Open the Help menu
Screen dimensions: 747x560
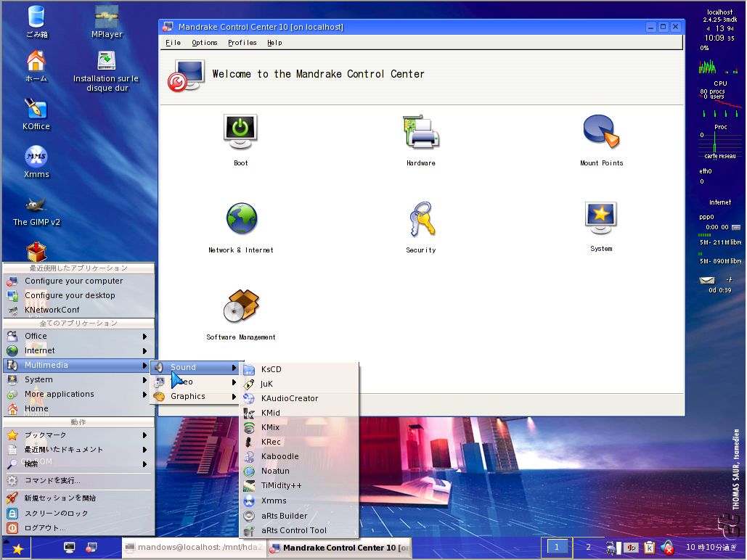274,42
